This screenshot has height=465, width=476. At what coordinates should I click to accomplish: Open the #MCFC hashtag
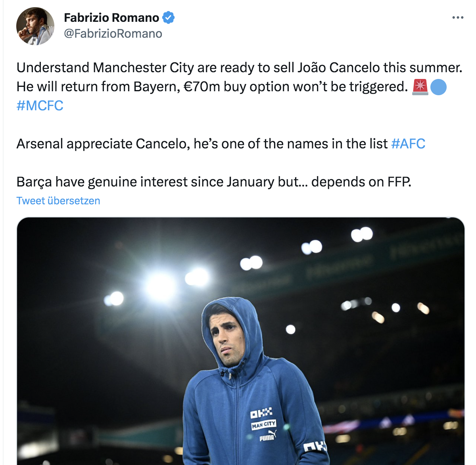40,106
